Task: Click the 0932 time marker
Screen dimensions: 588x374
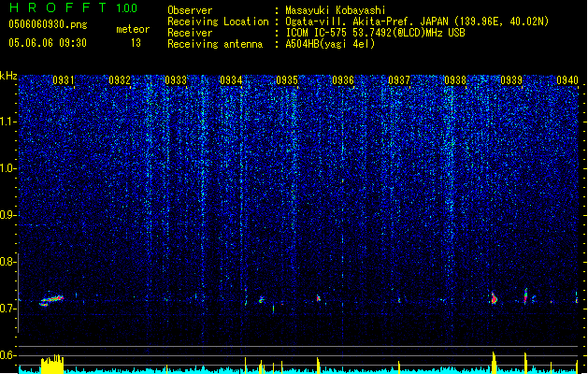Action: pyautogui.click(x=120, y=80)
